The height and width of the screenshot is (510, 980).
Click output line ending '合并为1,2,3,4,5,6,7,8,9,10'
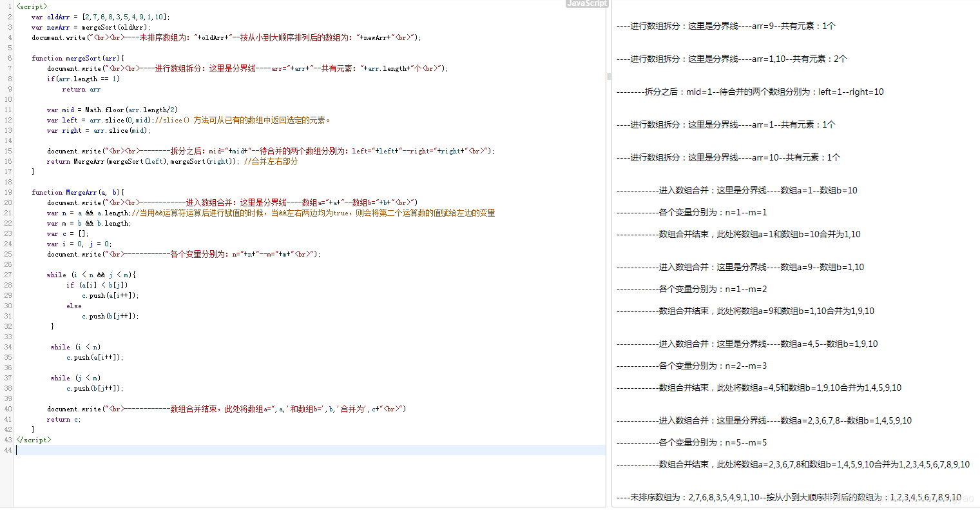pyautogui.click(x=793, y=464)
